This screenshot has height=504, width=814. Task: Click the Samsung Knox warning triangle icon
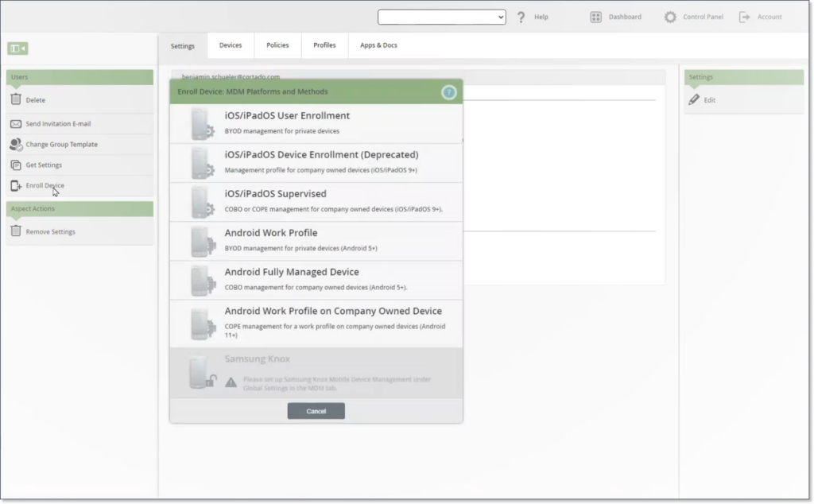tap(231, 383)
